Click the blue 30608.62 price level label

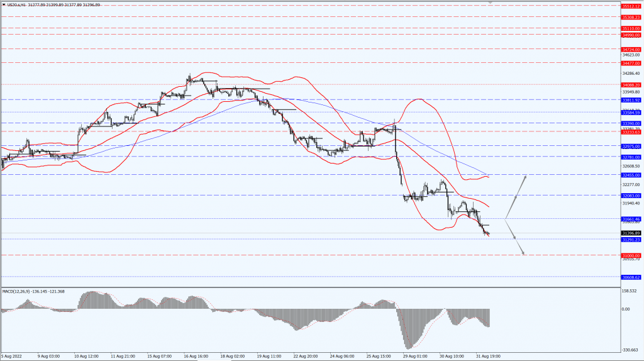(631, 277)
